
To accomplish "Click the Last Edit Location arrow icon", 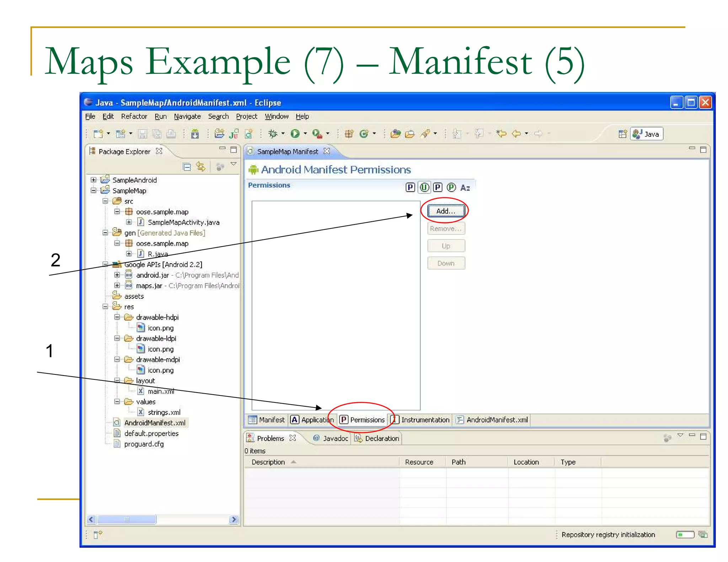I will tap(502, 134).
